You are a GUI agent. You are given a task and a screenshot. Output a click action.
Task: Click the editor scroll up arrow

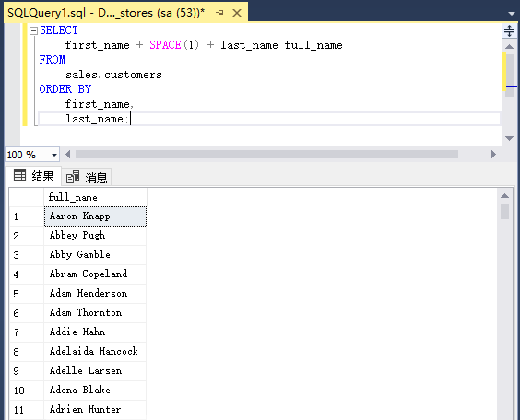[509, 47]
